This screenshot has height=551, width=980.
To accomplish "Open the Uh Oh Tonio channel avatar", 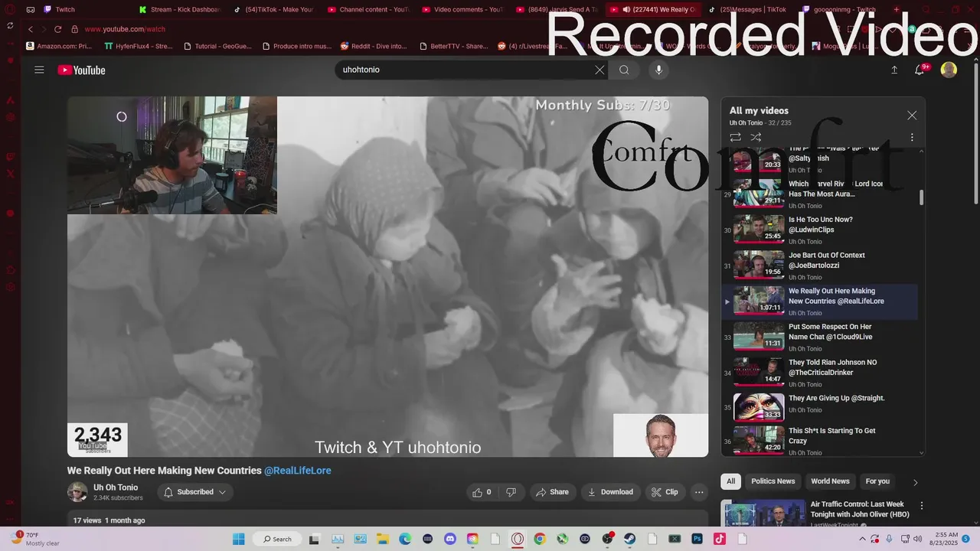I will tap(77, 492).
